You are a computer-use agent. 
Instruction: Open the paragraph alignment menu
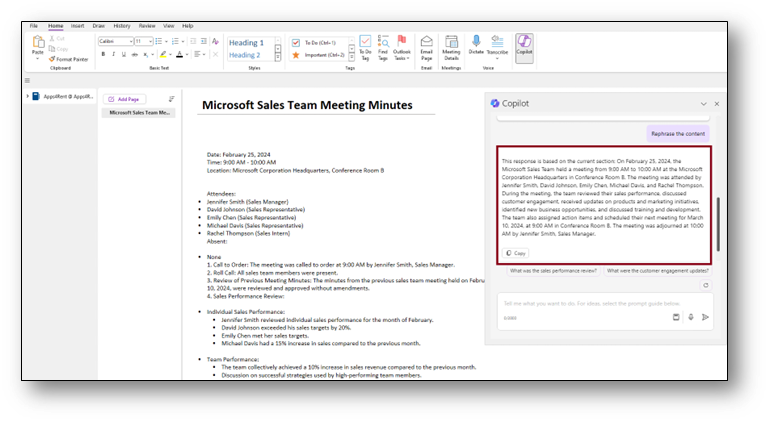click(199, 54)
